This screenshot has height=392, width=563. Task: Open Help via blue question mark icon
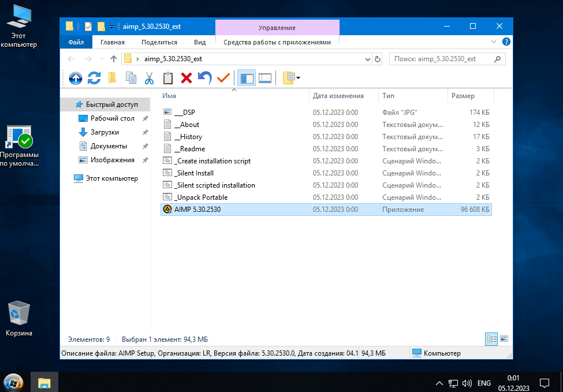506,42
